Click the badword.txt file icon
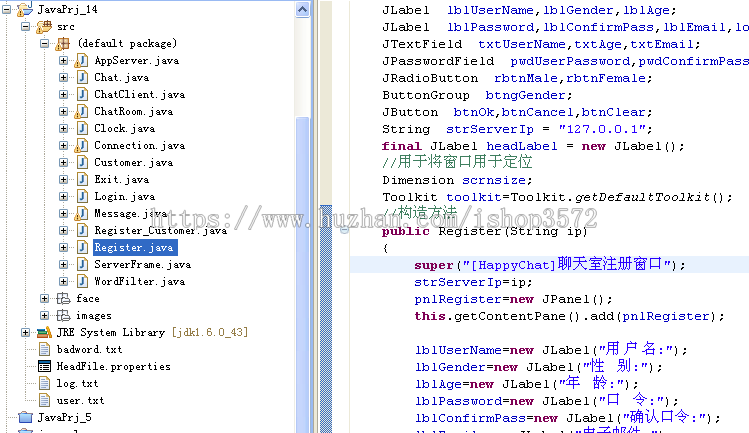 click(44, 349)
